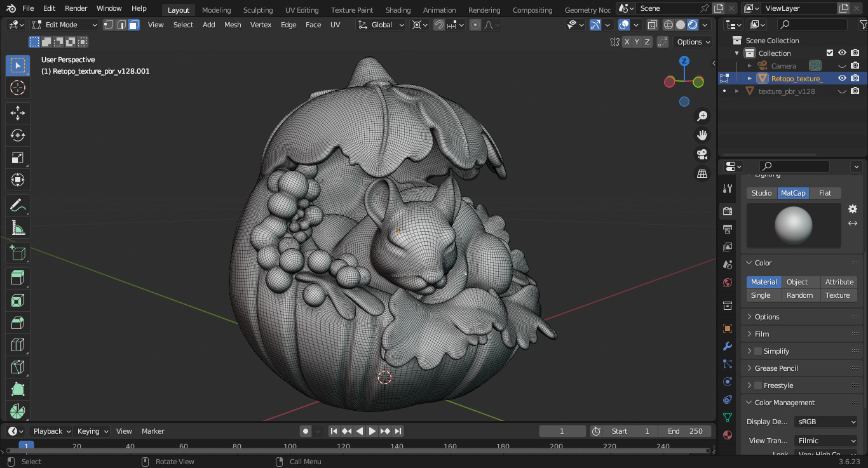Switch perspective/orthographic with the grid gizmo
This screenshot has height=468, width=868.
coord(702,173)
